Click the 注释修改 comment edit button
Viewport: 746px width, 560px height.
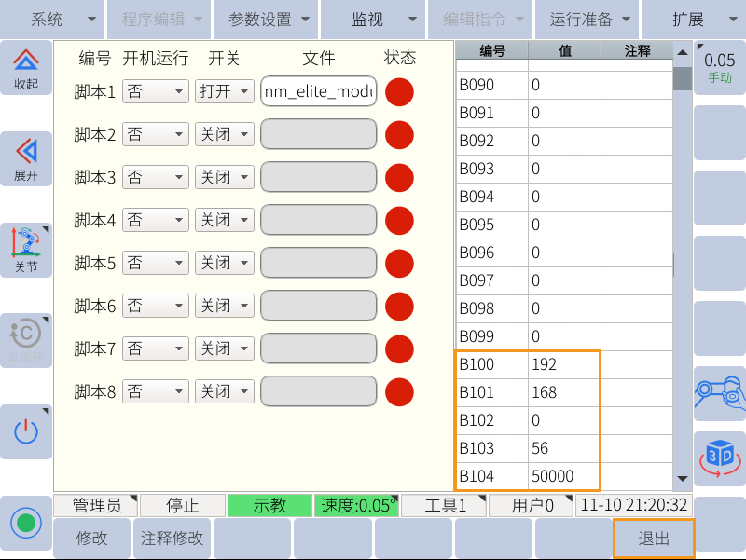pos(172,538)
